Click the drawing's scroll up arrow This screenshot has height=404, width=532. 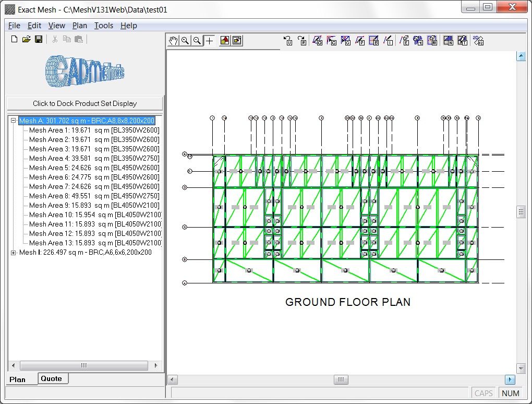(521, 56)
